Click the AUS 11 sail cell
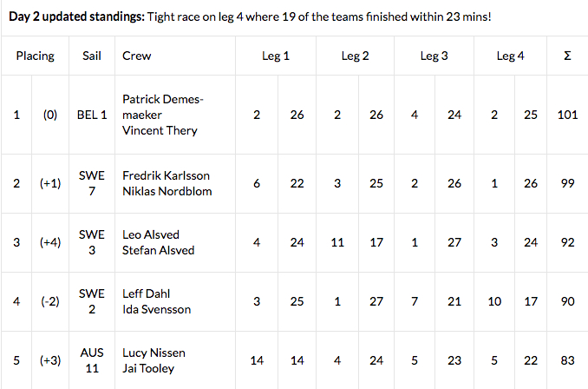Screen dimensions: 588x389 click(91, 360)
